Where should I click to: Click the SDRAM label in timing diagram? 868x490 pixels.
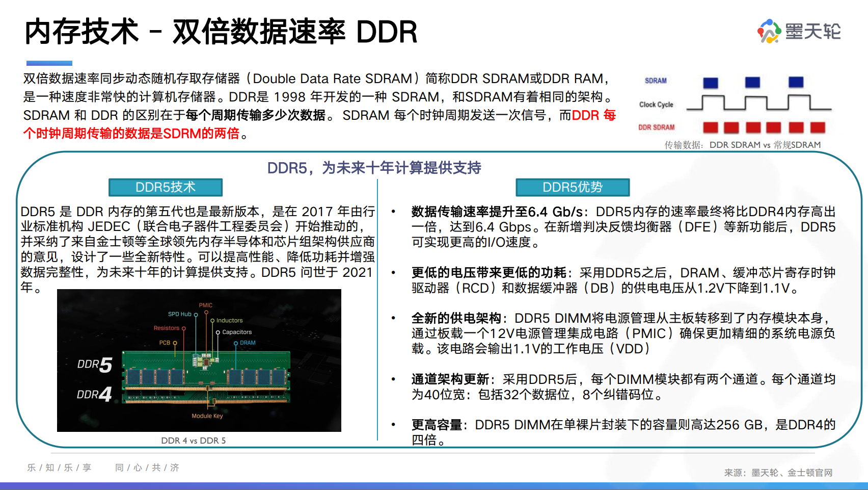click(x=656, y=81)
